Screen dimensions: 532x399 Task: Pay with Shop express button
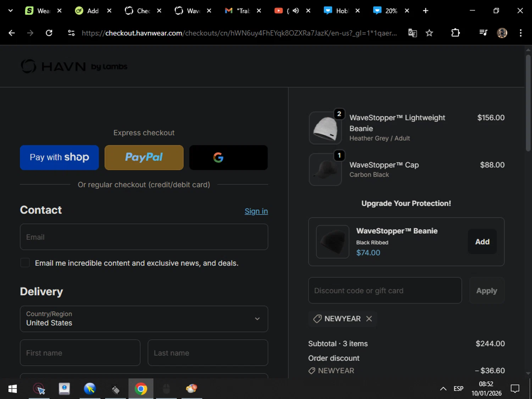coord(59,157)
